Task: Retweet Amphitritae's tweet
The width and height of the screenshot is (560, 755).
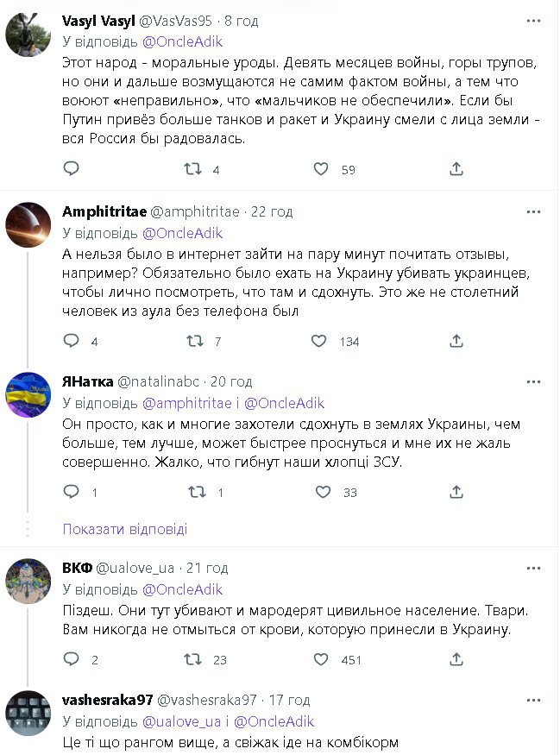Action: (x=196, y=341)
